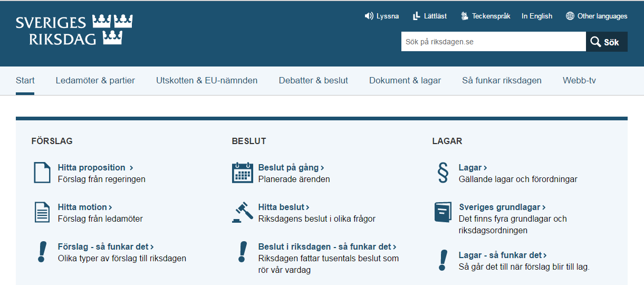Follow the Beslut i riksdagen - så funkar det link
The image size is (644, 285).
point(327,246)
